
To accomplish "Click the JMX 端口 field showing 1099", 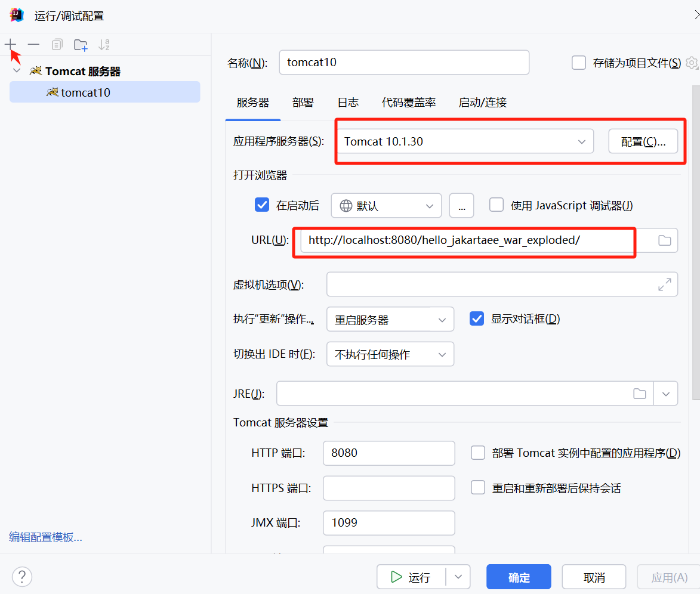I will point(389,522).
